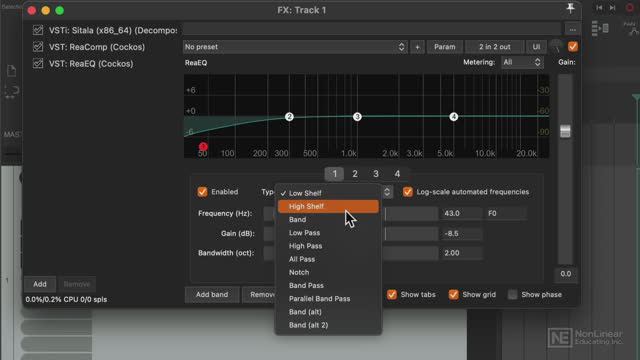640x360 pixels.
Task: Click EQ band point 4 on the graph
Action: pyautogui.click(x=453, y=117)
